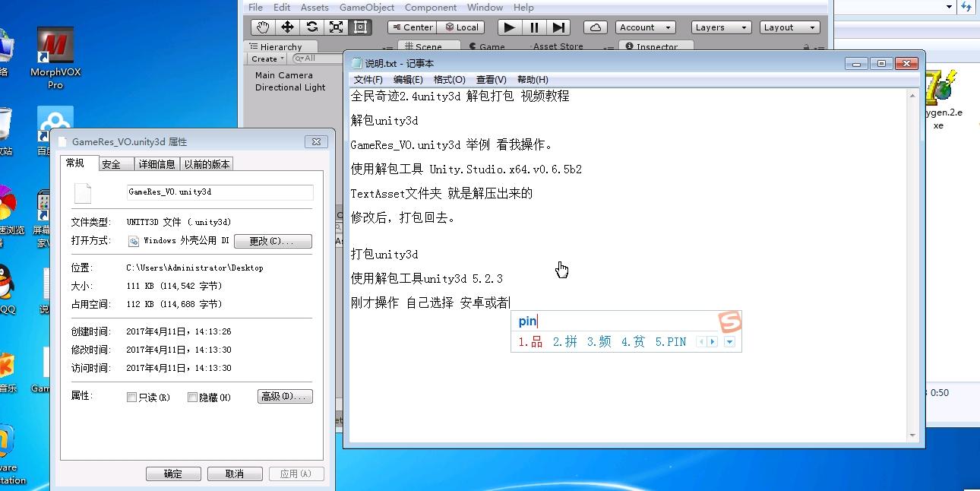Select Directional Light in Hierarchy

[x=290, y=87]
